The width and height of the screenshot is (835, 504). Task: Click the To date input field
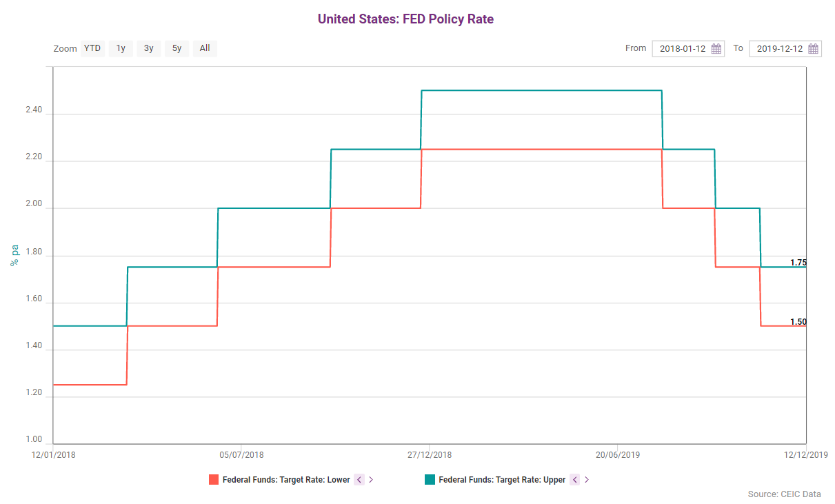pos(779,49)
